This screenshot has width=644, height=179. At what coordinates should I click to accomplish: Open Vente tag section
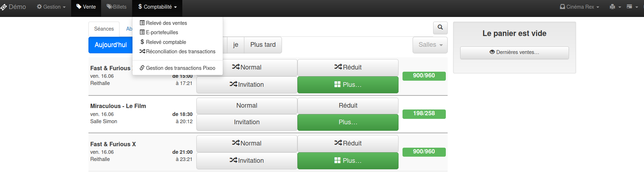point(86,7)
